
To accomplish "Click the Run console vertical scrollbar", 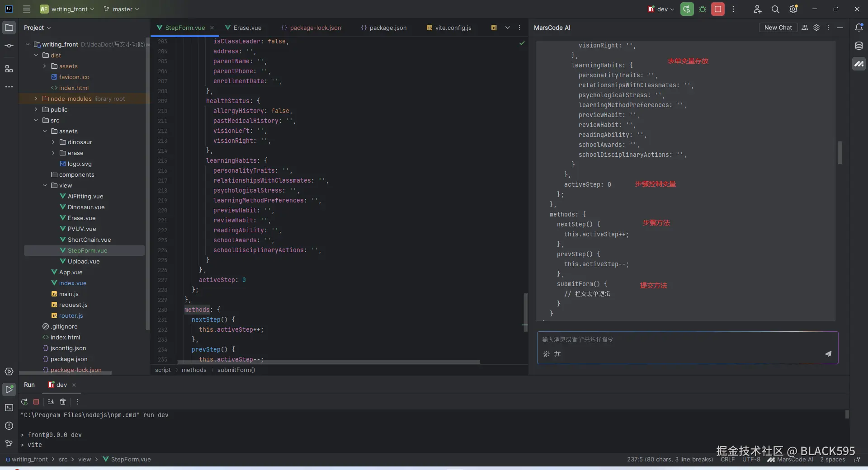I will pyautogui.click(x=847, y=414).
